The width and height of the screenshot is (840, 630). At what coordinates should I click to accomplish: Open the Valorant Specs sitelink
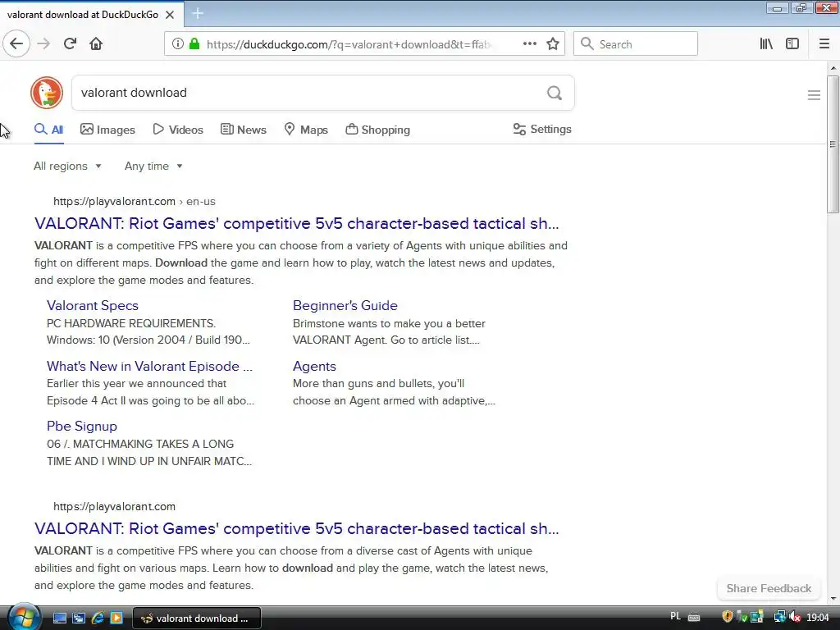tap(93, 305)
